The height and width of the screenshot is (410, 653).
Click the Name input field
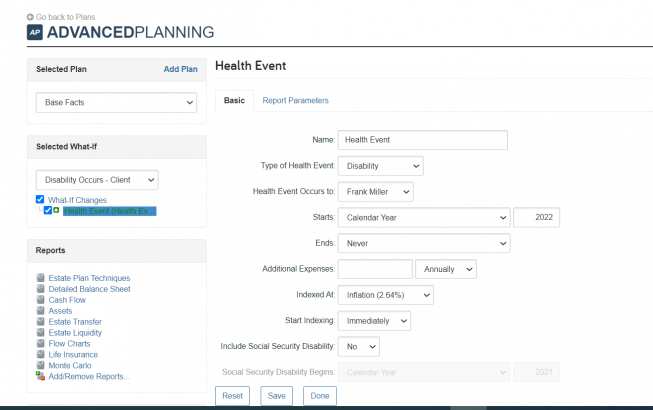(423, 140)
